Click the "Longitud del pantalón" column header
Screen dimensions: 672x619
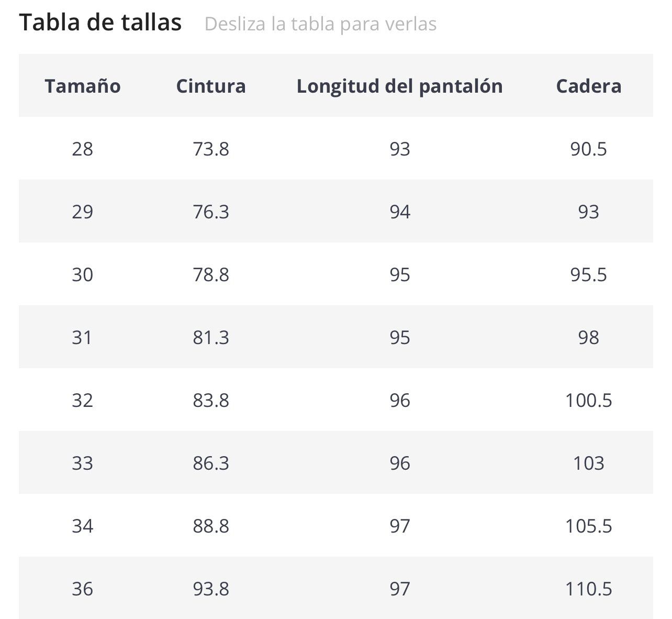tap(399, 86)
